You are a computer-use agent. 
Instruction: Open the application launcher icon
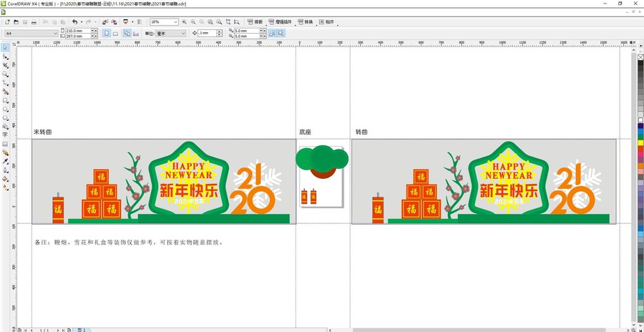(x=126, y=21)
